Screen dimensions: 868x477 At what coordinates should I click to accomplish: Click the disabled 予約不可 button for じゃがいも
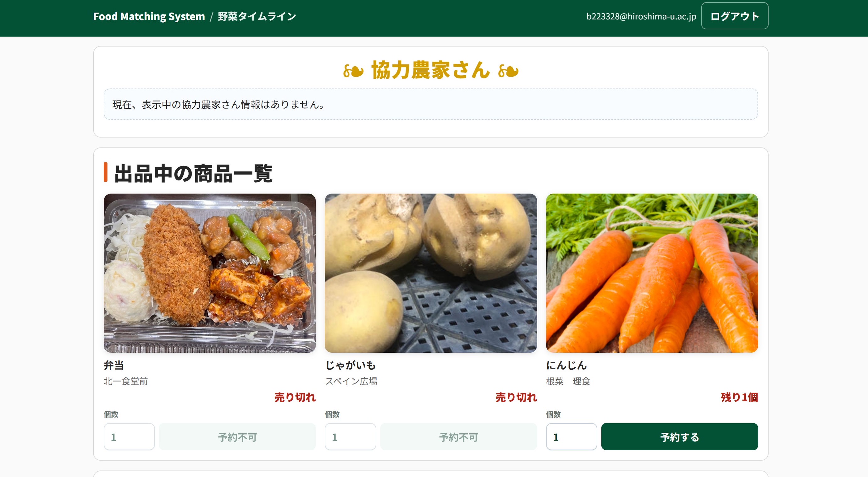458,436
